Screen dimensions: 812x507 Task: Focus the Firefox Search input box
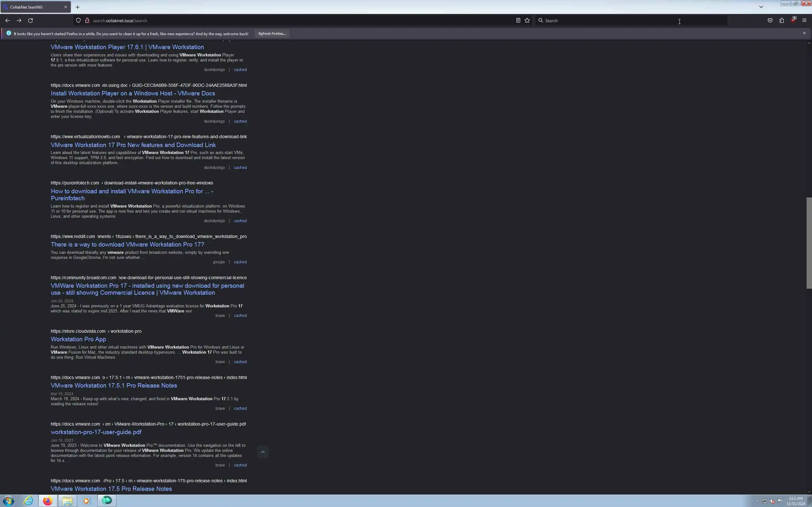click(x=631, y=21)
